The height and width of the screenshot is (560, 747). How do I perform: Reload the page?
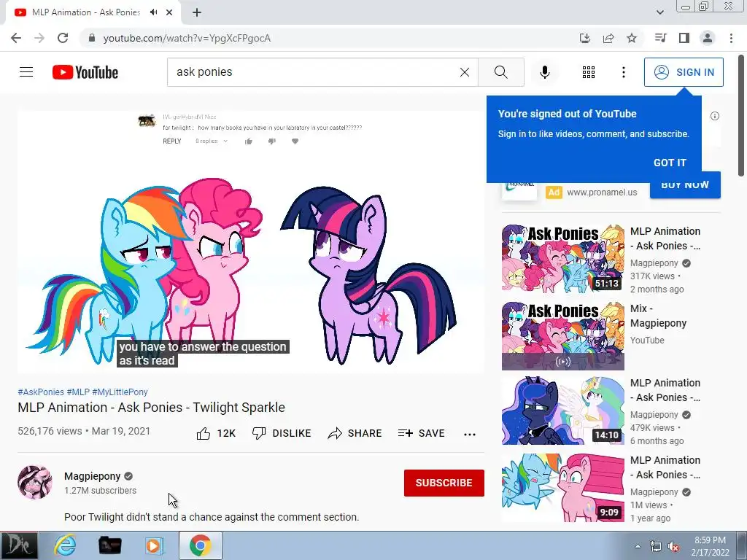(63, 38)
